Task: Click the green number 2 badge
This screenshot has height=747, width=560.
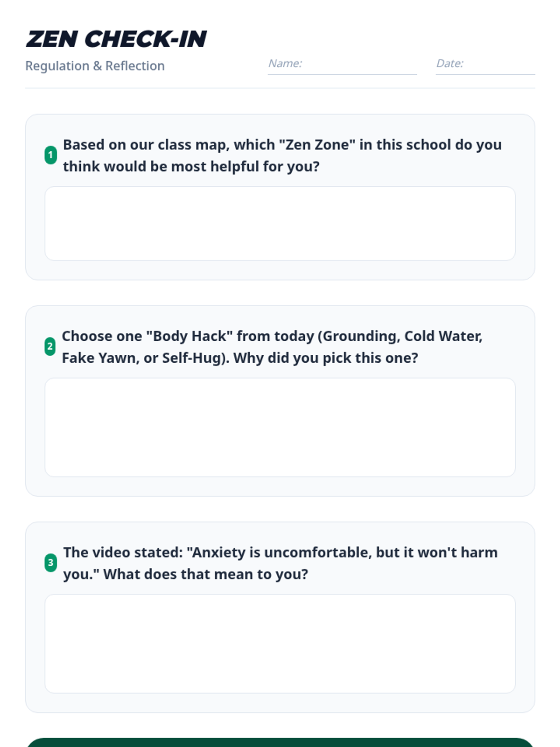Action: click(50, 346)
